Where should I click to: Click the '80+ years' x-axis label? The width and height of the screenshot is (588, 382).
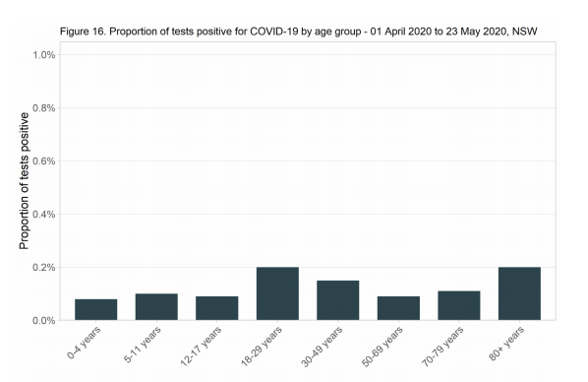(506, 344)
